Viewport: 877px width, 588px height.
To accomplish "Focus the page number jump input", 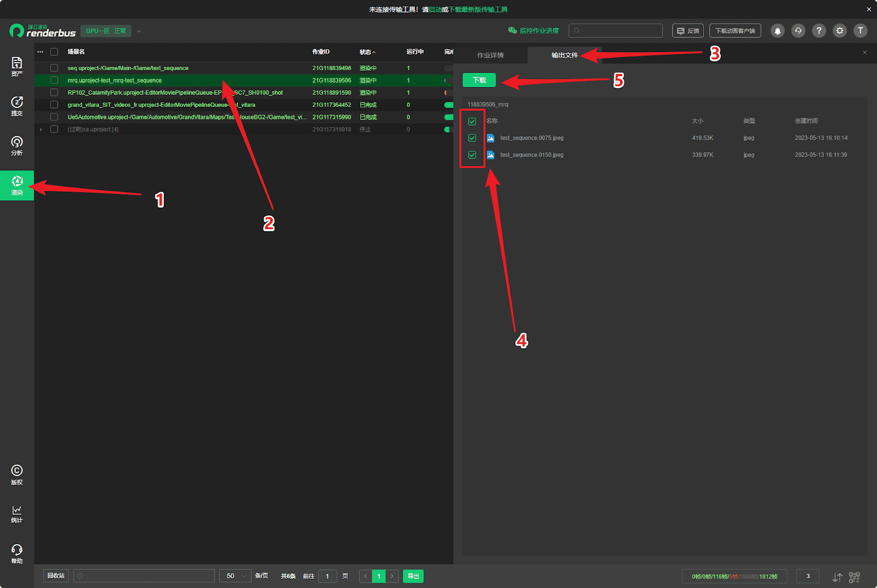I will tap(327, 576).
